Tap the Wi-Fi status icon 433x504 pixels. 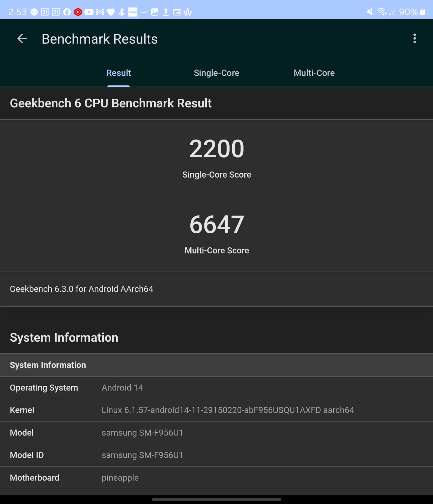[x=382, y=12]
